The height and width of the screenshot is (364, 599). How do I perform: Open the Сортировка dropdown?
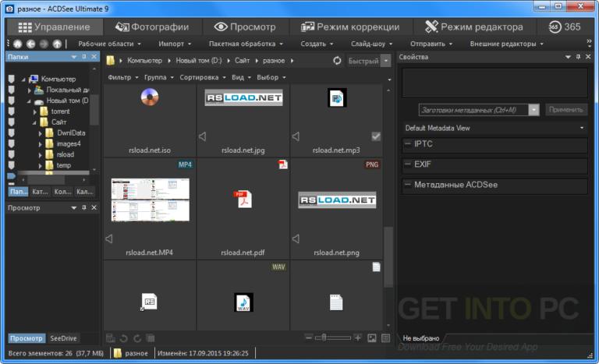click(203, 77)
